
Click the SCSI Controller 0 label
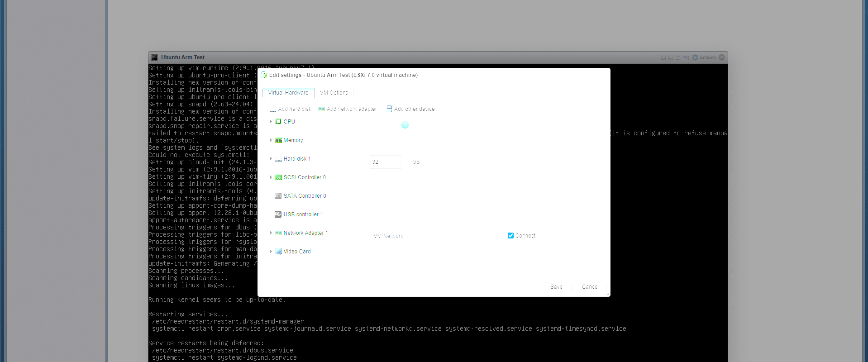coord(305,177)
